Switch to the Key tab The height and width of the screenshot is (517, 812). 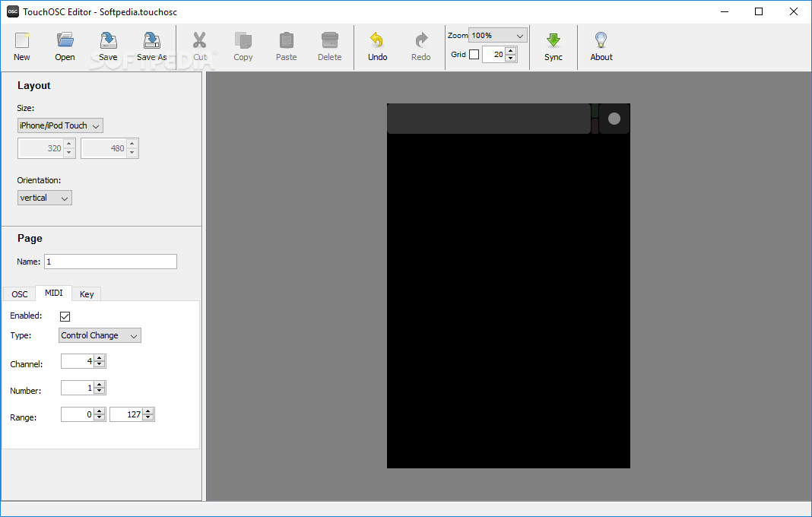(87, 294)
